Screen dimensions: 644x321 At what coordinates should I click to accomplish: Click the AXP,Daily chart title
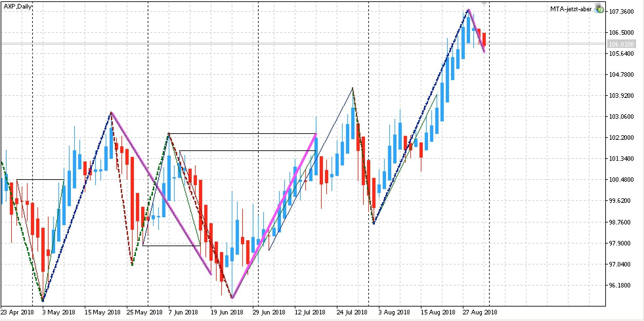18,7
